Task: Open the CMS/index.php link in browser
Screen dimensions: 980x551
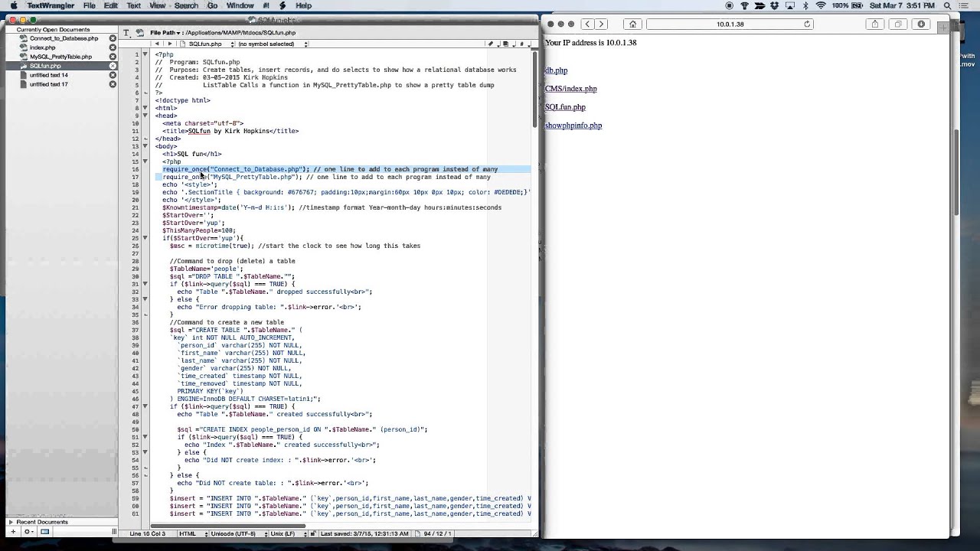Action: tap(571, 89)
